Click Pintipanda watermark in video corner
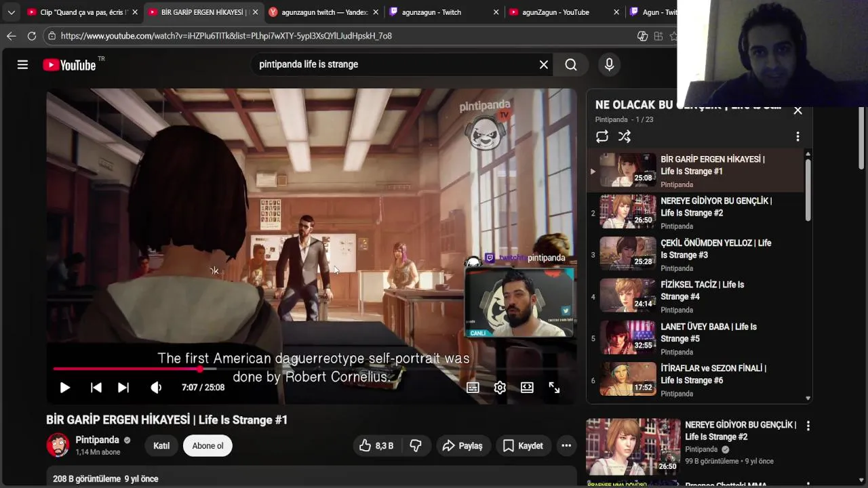The width and height of the screenshot is (868, 488). pyautogui.click(x=484, y=125)
